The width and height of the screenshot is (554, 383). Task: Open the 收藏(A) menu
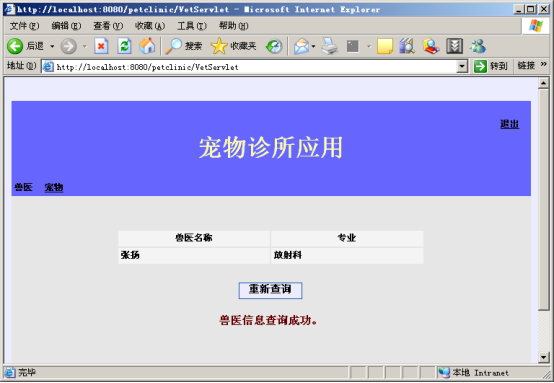(150, 26)
